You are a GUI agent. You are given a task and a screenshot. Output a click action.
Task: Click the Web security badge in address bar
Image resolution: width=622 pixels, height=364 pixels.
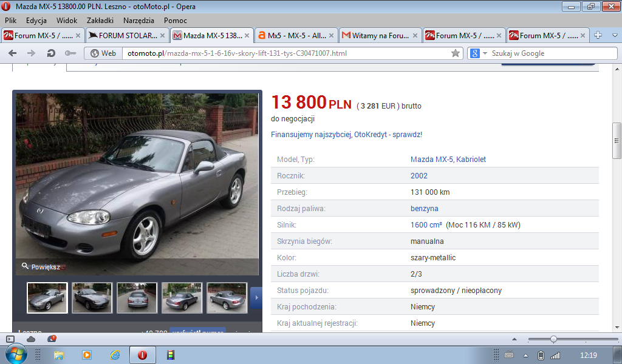103,53
